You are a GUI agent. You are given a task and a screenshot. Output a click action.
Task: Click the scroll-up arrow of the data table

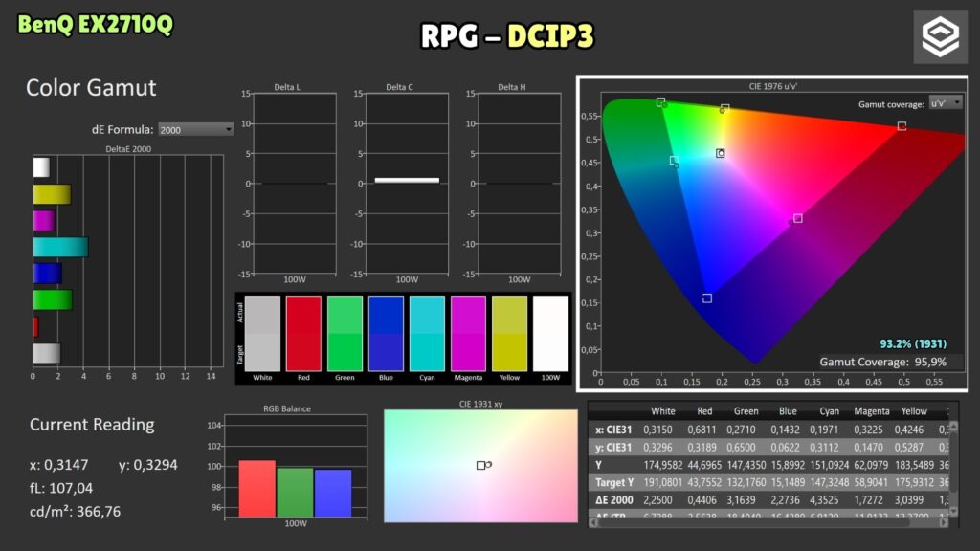tap(953, 426)
